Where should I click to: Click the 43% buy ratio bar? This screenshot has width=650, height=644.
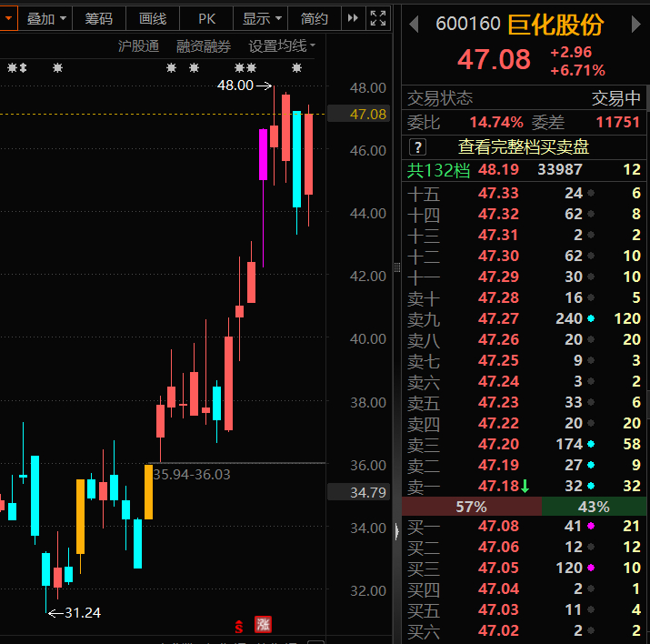point(594,507)
